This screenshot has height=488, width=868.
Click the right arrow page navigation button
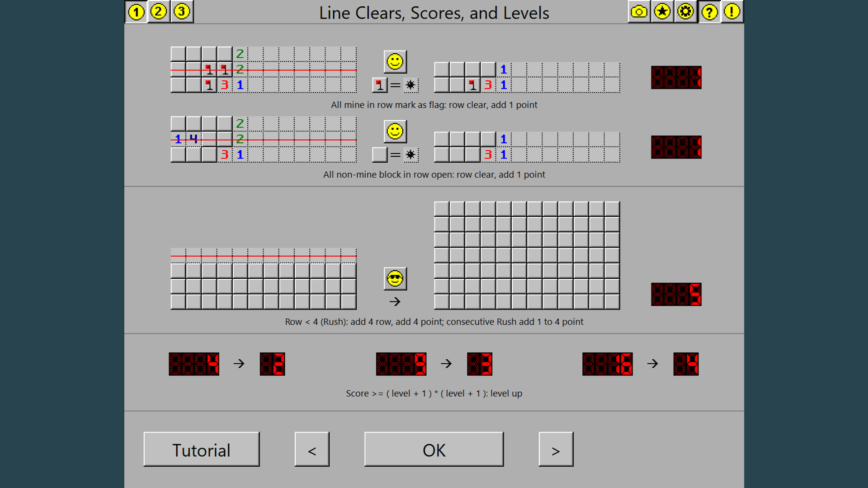click(556, 450)
